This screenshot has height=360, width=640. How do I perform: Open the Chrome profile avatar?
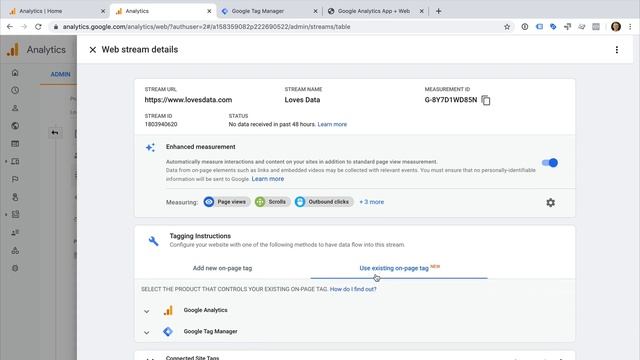[616, 27]
